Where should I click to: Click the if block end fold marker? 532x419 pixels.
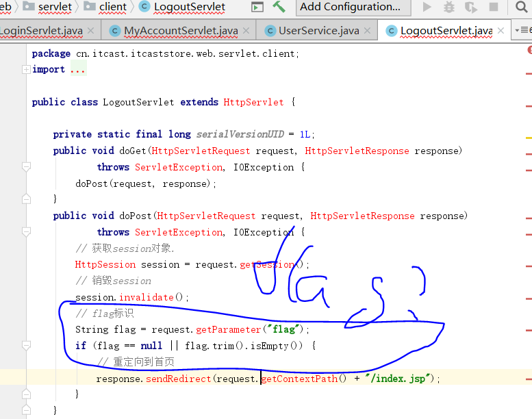click(x=26, y=394)
